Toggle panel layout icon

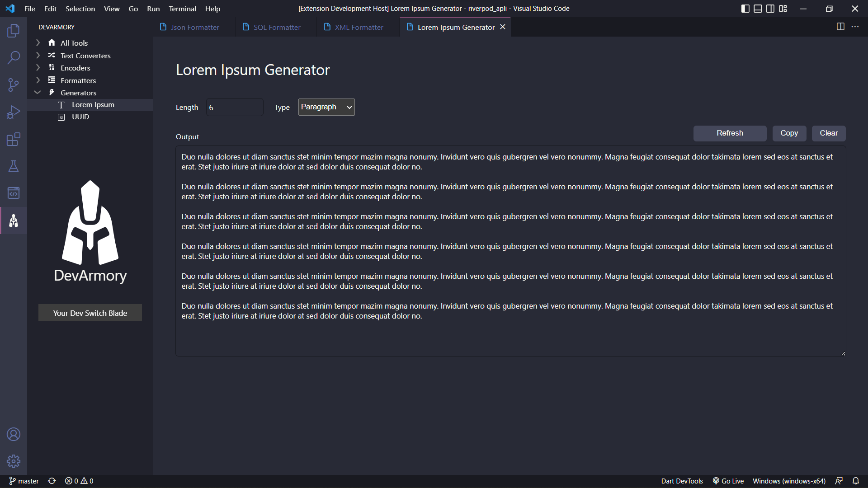click(758, 9)
